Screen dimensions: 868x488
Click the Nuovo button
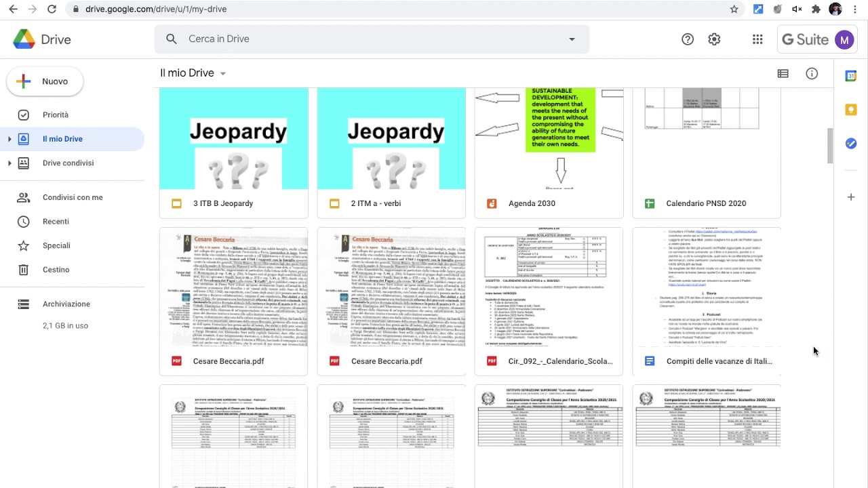(45, 81)
